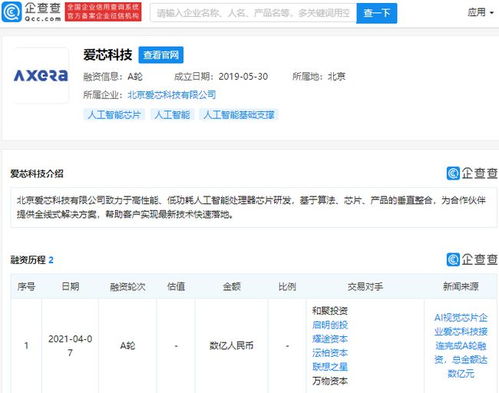Open the 启明创投 investor link

point(330,325)
